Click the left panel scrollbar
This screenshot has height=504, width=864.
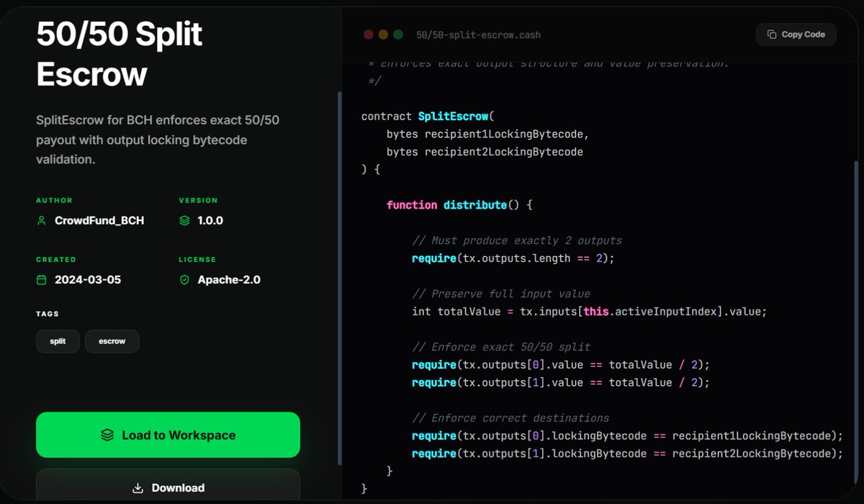tap(340, 279)
